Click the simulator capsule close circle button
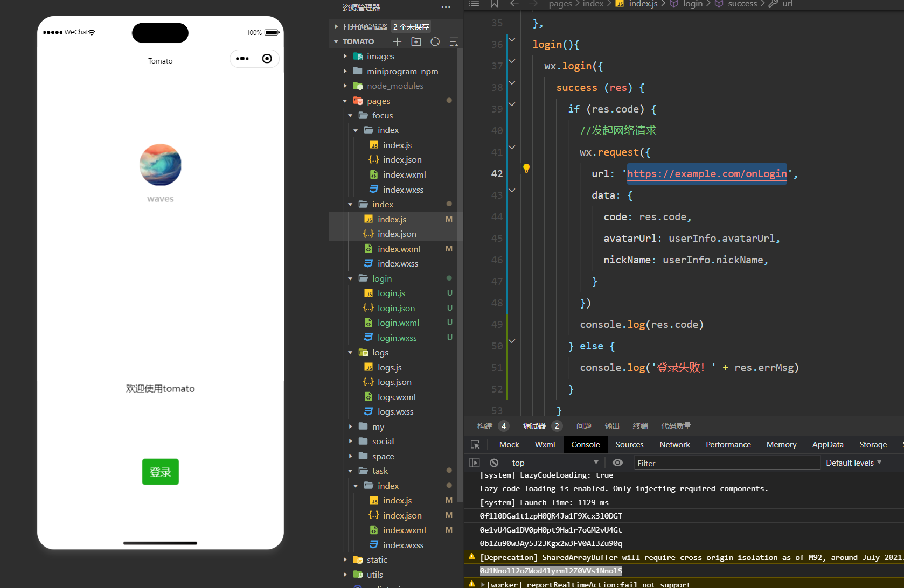This screenshot has height=588, width=904. pos(267,59)
